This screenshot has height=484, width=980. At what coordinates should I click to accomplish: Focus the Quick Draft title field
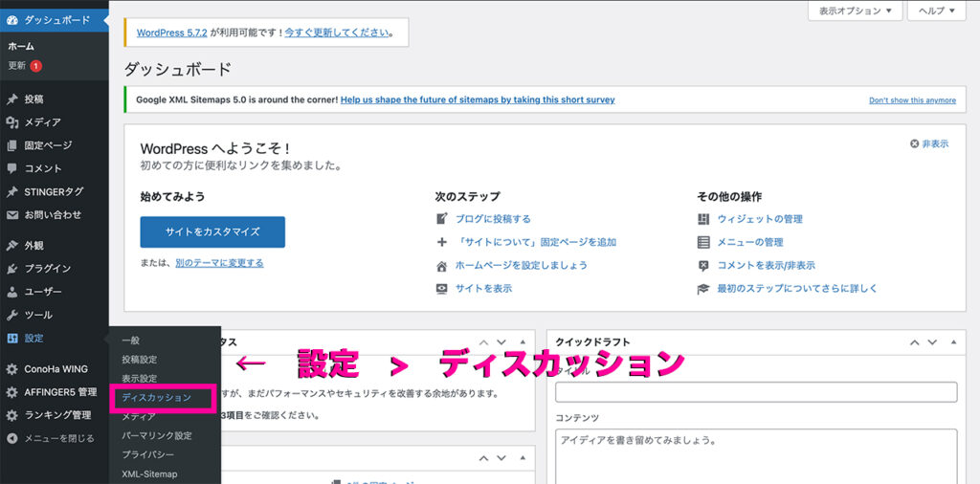pos(756,392)
